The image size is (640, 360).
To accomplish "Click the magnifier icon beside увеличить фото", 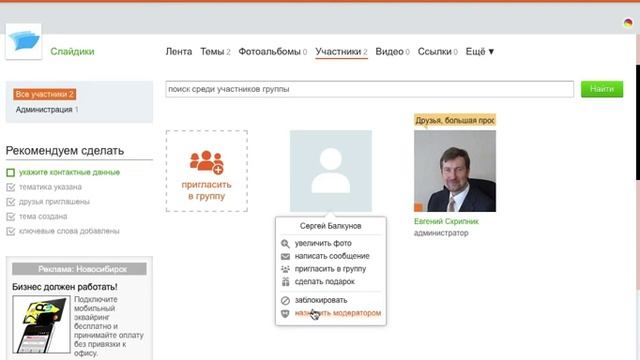I will [285, 244].
